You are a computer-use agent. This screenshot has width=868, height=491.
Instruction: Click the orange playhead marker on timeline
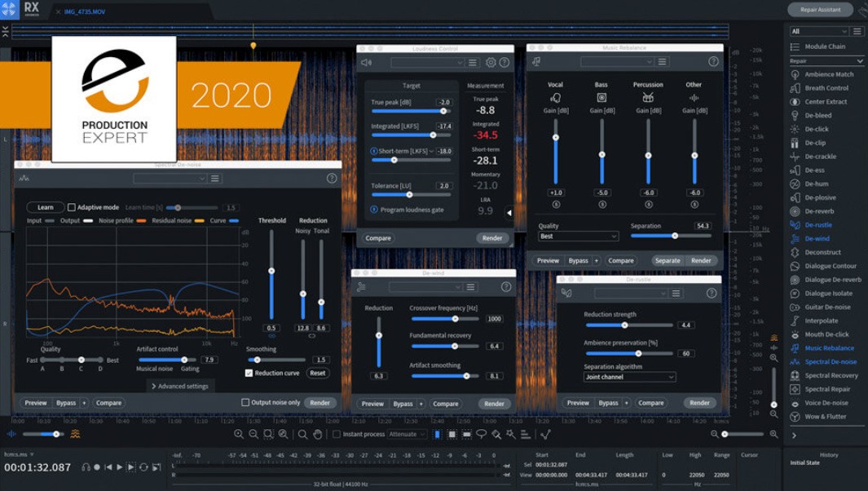click(x=253, y=46)
